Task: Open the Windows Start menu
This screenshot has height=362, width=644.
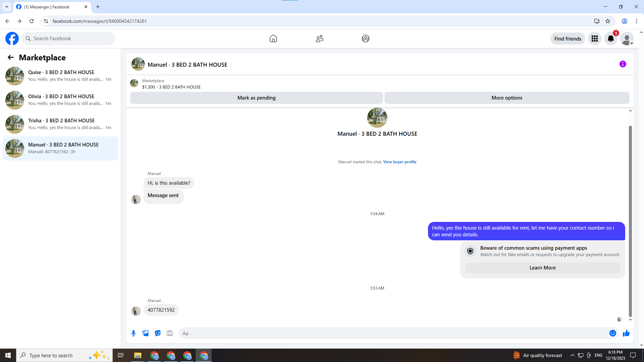Action: pyautogui.click(x=8, y=355)
